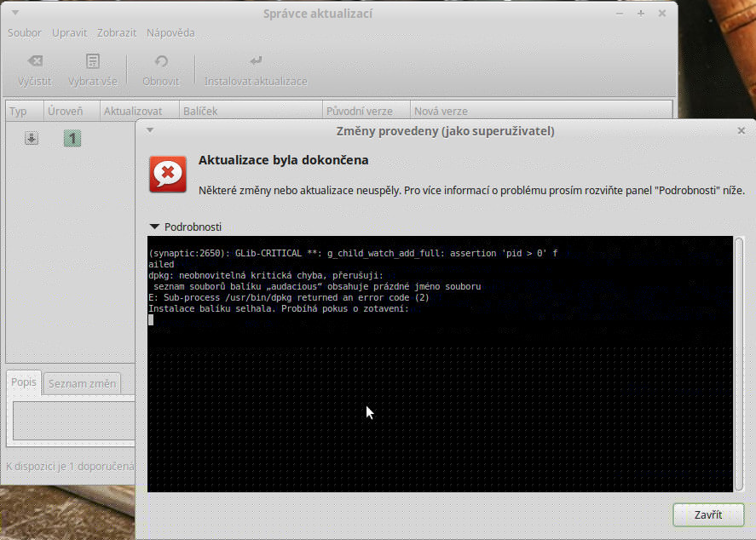Click the Vyčistit (clear) toolbar icon
Image resolution: width=756 pixels, height=540 pixels.
pyautogui.click(x=34, y=61)
